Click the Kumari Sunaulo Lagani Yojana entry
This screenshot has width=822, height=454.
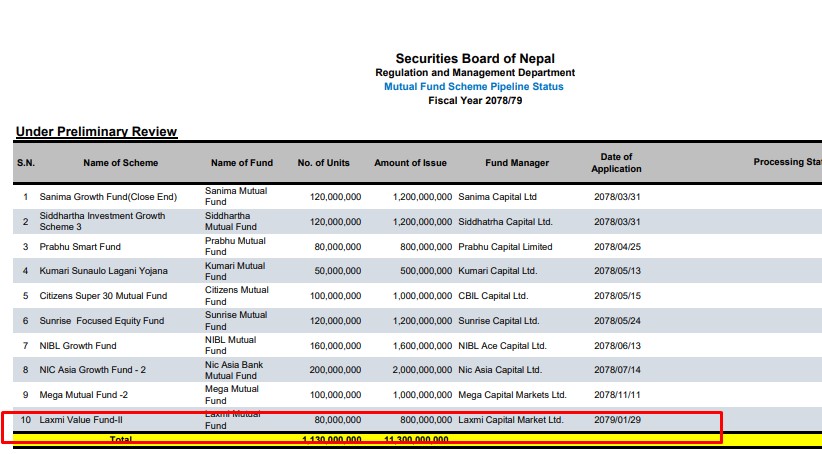tap(103, 271)
